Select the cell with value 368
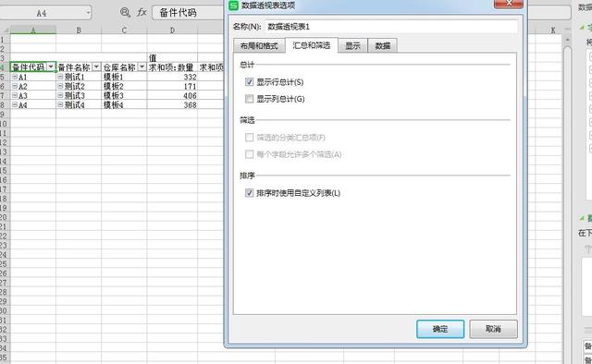592x364 pixels. [172, 104]
